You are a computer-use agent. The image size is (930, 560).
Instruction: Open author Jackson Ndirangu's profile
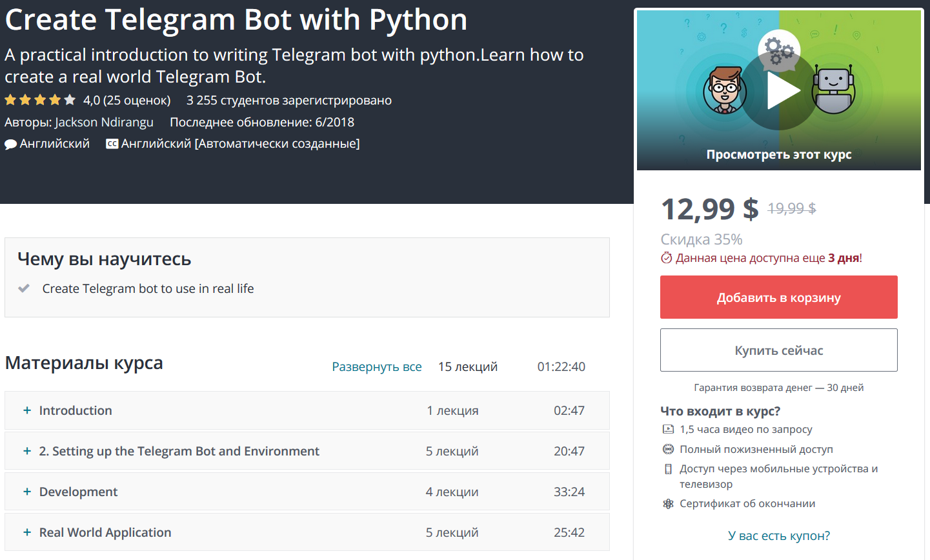tap(104, 122)
